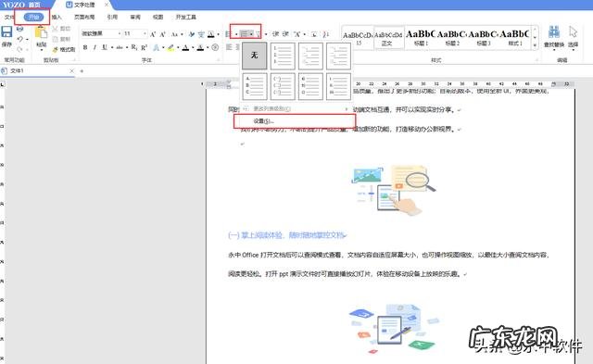
Task: Click the text highlight color button
Action: [x=170, y=47]
